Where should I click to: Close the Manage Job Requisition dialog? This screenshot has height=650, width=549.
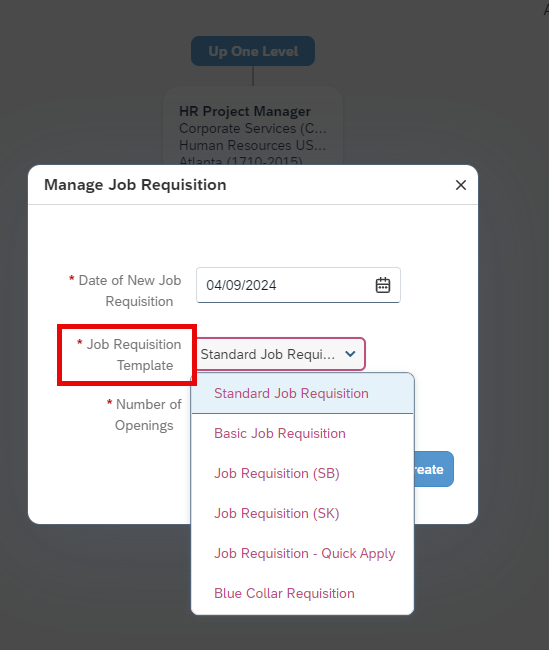(x=461, y=185)
